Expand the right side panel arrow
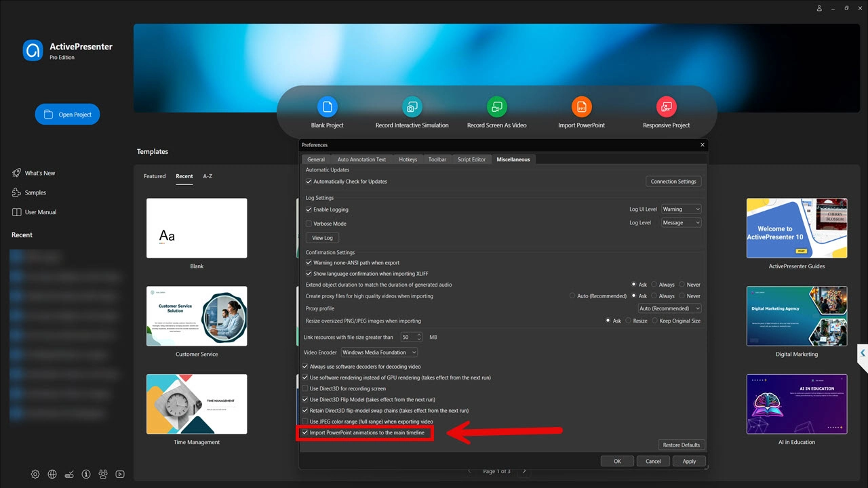Viewport: 868px width, 488px height. (x=863, y=353)
